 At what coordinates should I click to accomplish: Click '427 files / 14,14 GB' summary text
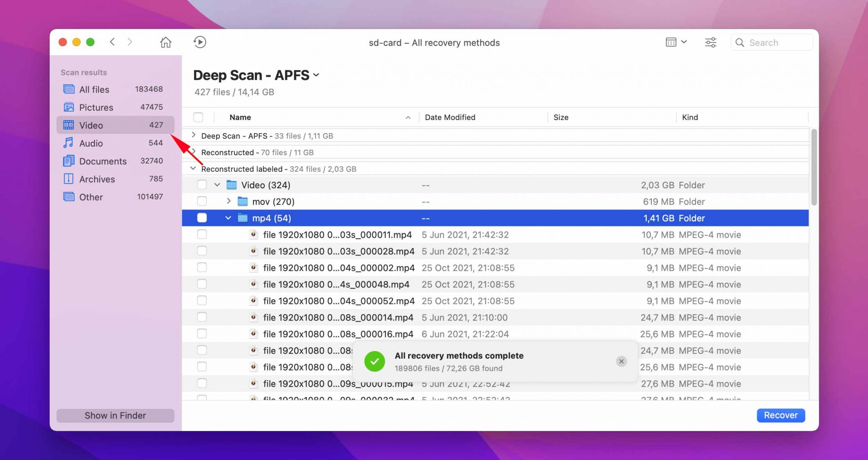(x=234, y=92)
